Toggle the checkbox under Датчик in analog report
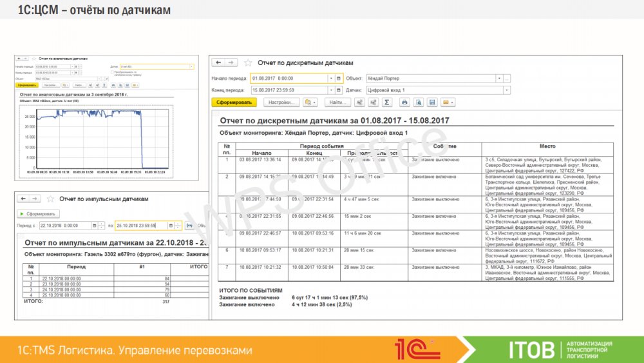Image resolution: width=644 pixels, height=363 pixels. point(113,72)
